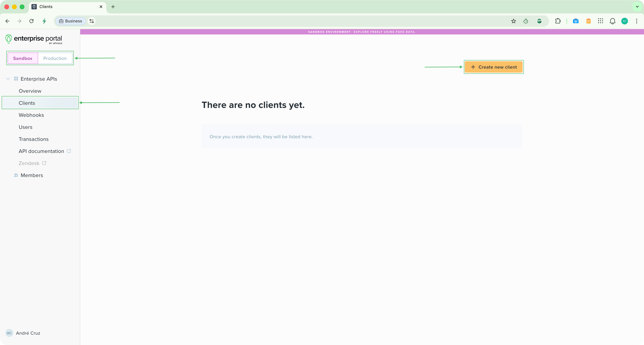Select the Sandbox environment toggle
644x345 pixels.
(23, 58)
